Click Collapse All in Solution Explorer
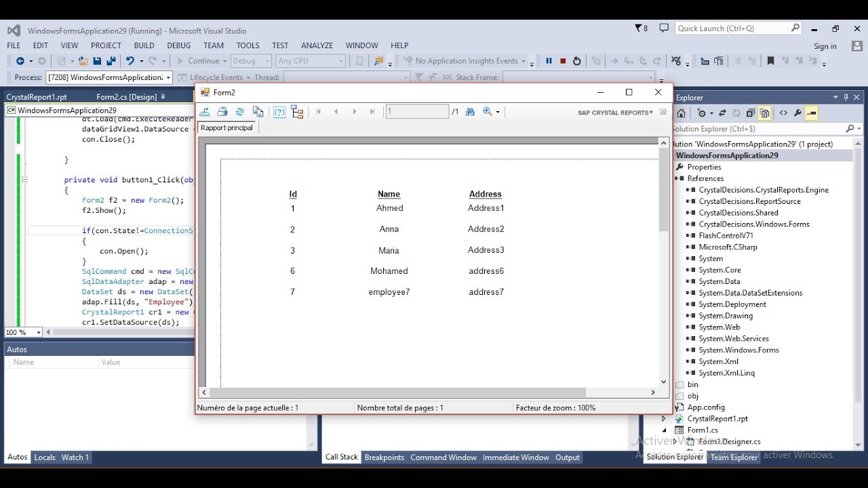 [750, 113]
